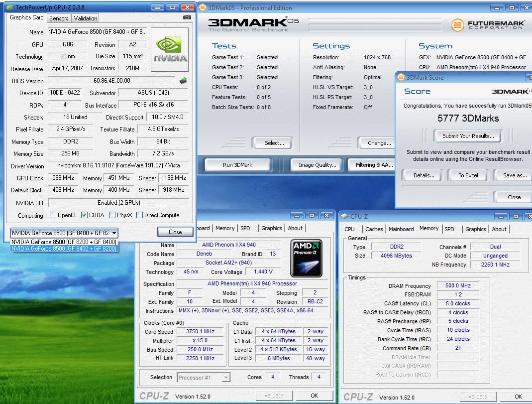Open the About tab in left CPU-Z window

[x=295, y=228]
